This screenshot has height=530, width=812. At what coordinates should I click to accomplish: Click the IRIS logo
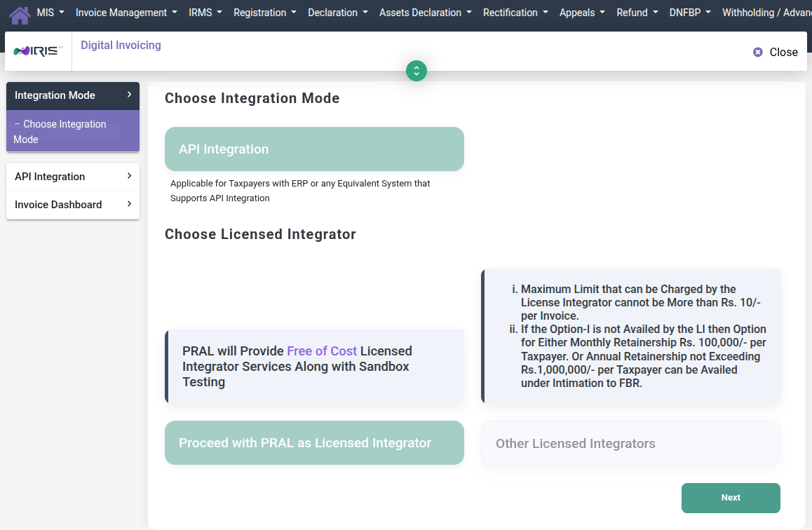pyautogui.click(x=37, y=50)
